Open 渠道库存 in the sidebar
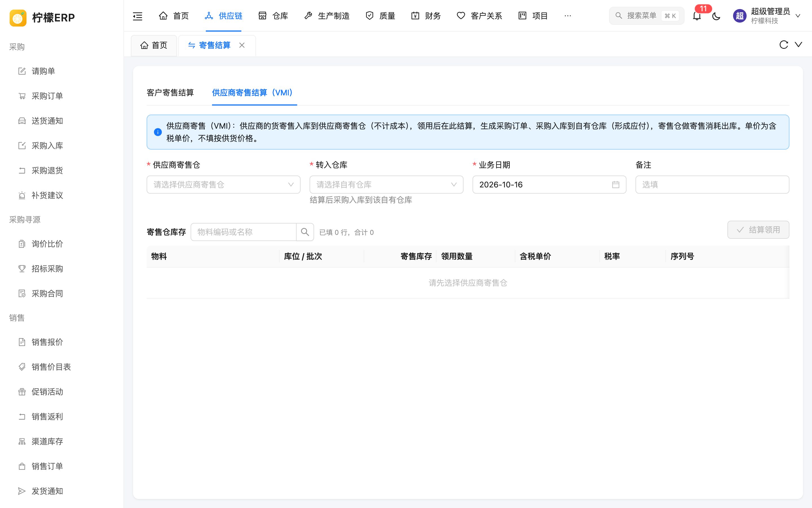This screenshot has width=812, height=508. click(62, 441)
